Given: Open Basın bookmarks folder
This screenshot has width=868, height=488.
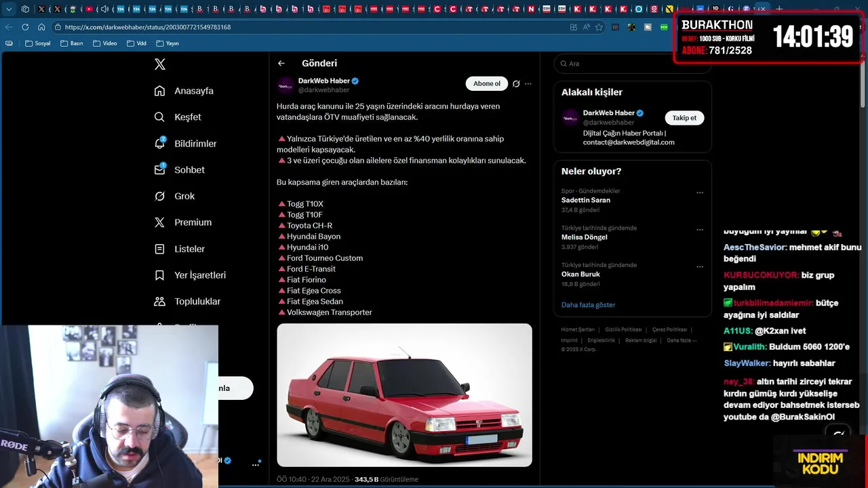Looking at the screenshot, I should [71, 43].
